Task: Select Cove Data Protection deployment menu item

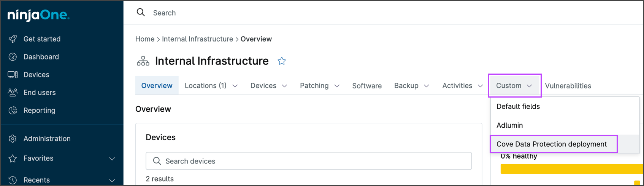Action: click(552, 144)
